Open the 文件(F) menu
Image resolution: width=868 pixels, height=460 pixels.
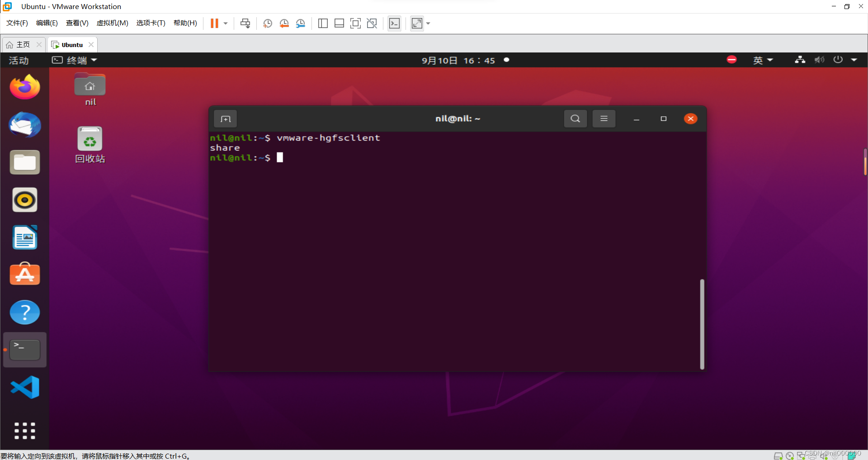point(17,23)
